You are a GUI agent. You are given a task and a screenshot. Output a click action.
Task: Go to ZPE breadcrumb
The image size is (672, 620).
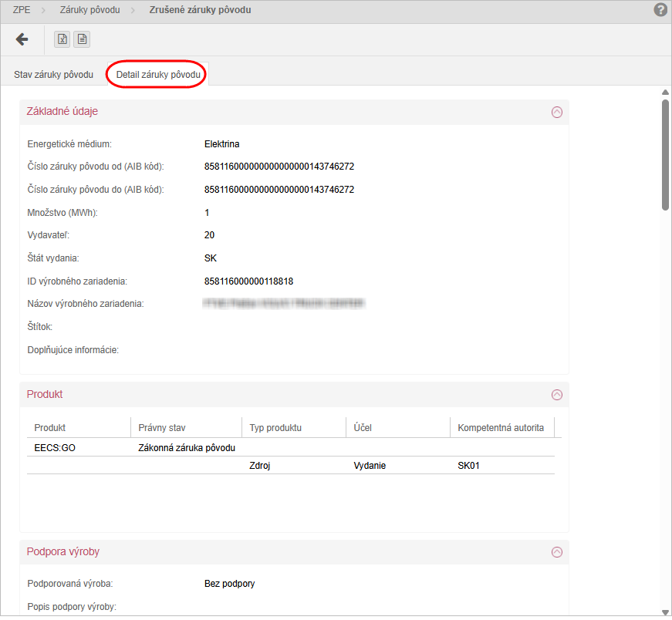(x=22, y=10)
